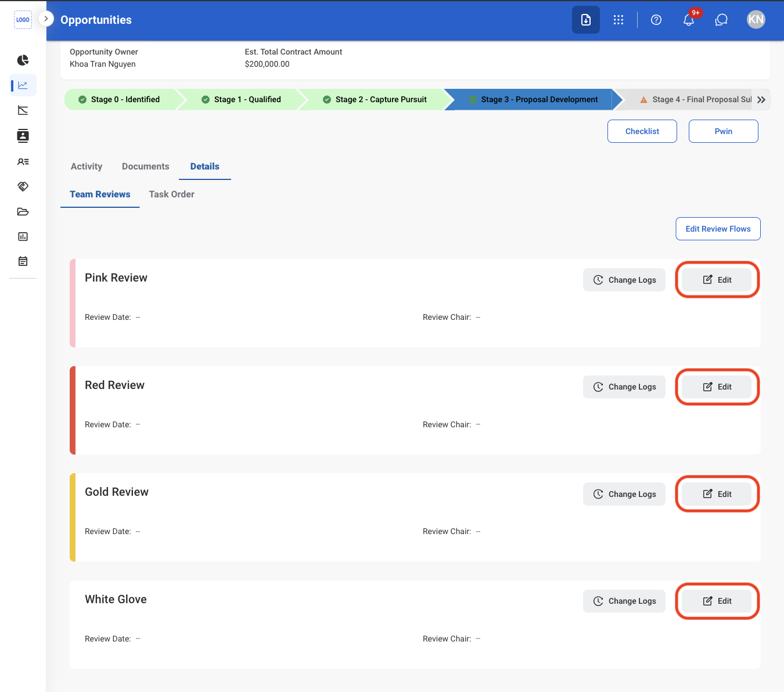784x692 pixels.
Task: Open the Checklist button
Action: point(642,131)
